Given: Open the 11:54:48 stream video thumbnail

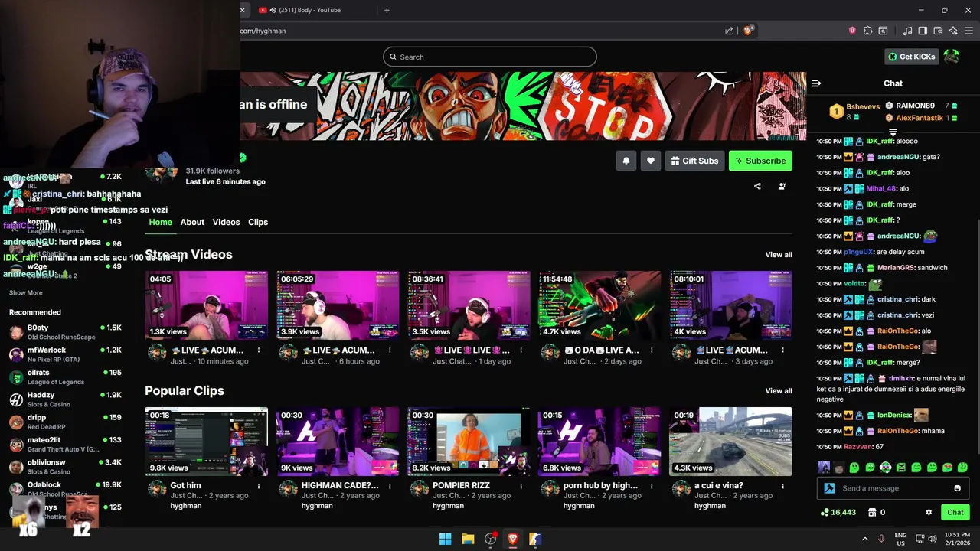Looking at the screenshot, I should (599, 305).
